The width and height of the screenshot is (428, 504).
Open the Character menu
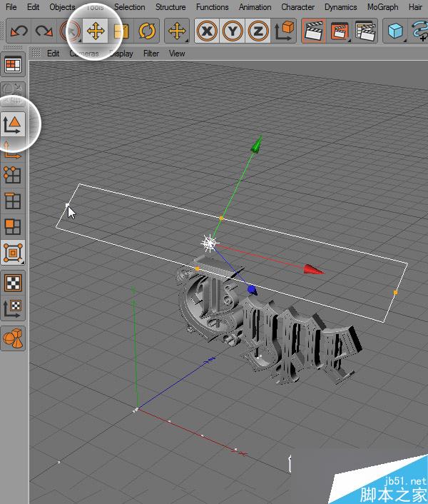tap(297, 6)
